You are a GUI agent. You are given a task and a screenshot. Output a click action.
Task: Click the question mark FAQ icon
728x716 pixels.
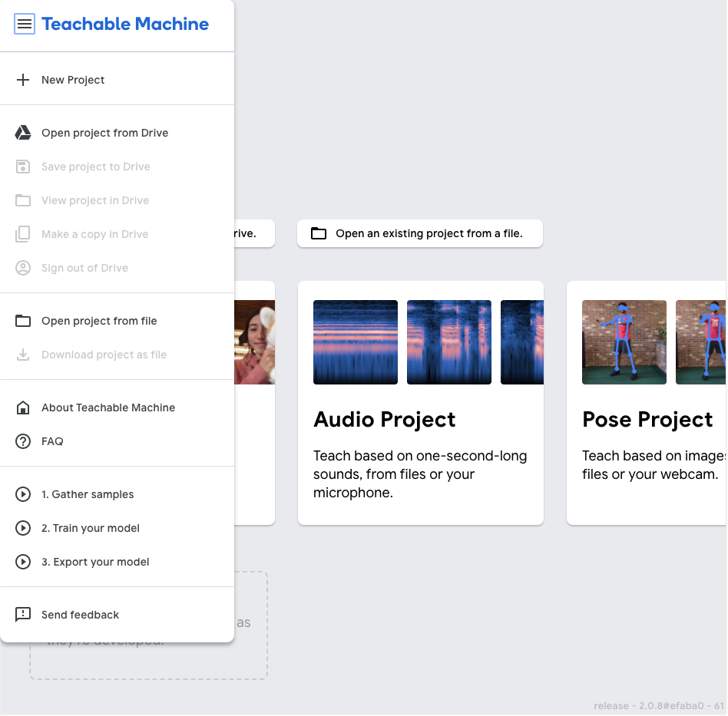[23, 441]
